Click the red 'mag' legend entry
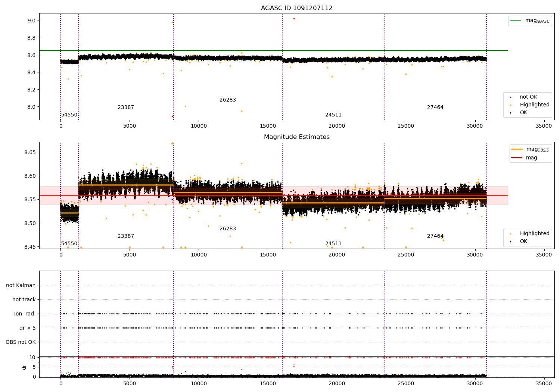The height and width of the screenshot is (392, 560). click(x=525, y=158)
